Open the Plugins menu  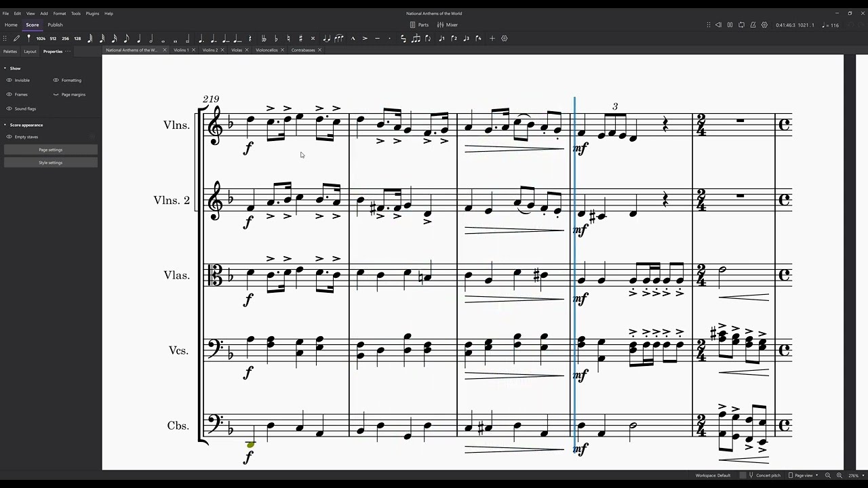pos(92,14)
